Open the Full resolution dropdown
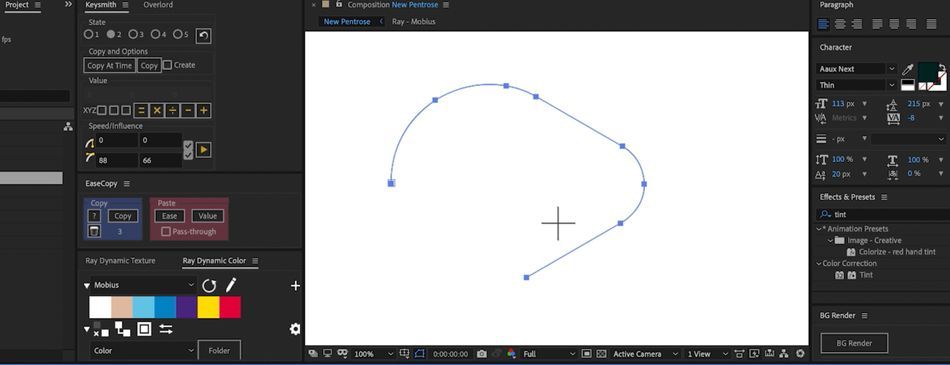Screen dimensions: 950x365 (x=549, y=354)
